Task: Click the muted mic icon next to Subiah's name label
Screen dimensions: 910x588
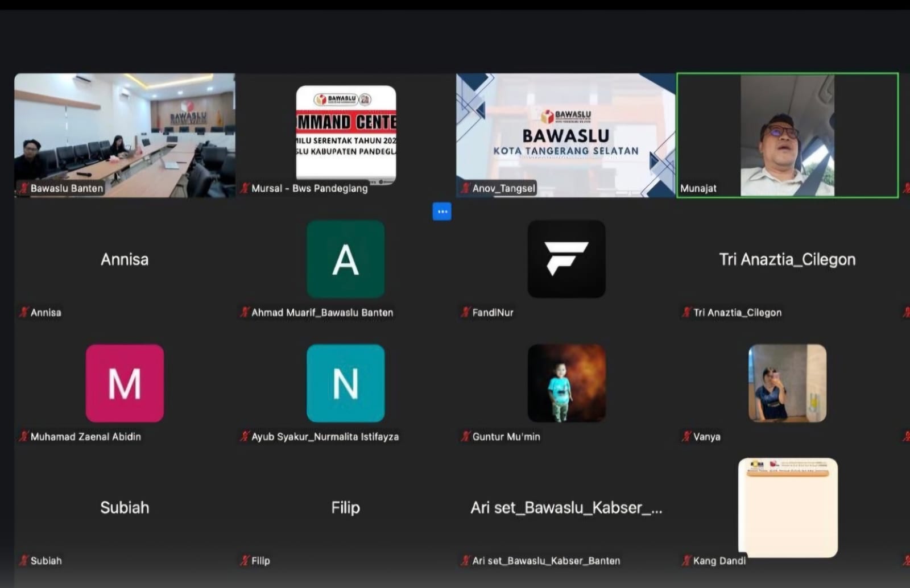Action: click(24, 561)
